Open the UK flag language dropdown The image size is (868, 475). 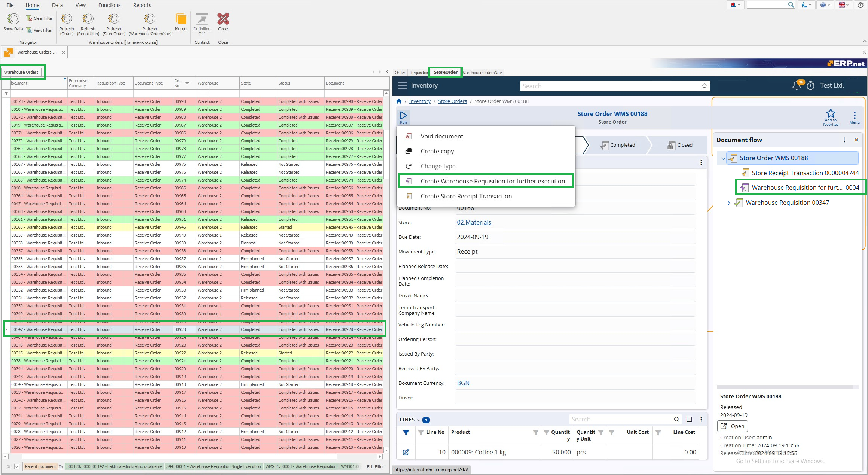[844, 5]
